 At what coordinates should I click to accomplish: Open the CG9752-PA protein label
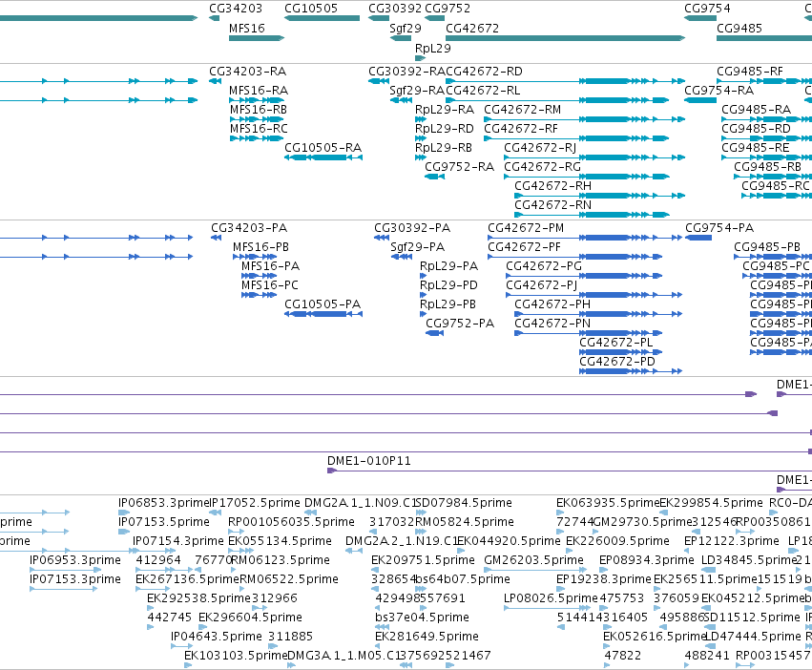tap(460, 324)
